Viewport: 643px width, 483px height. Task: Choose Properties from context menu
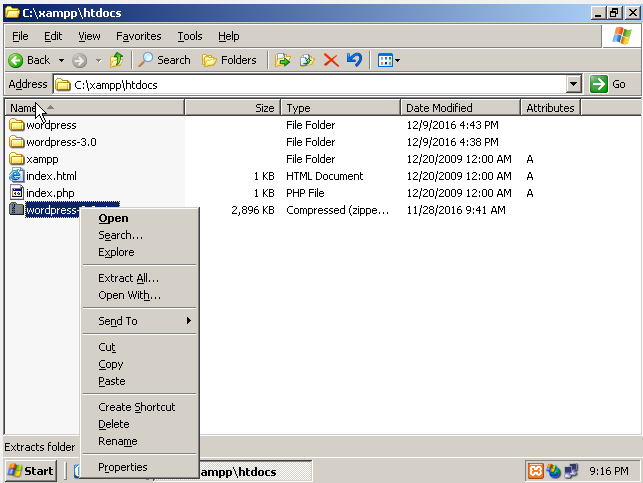139,467
